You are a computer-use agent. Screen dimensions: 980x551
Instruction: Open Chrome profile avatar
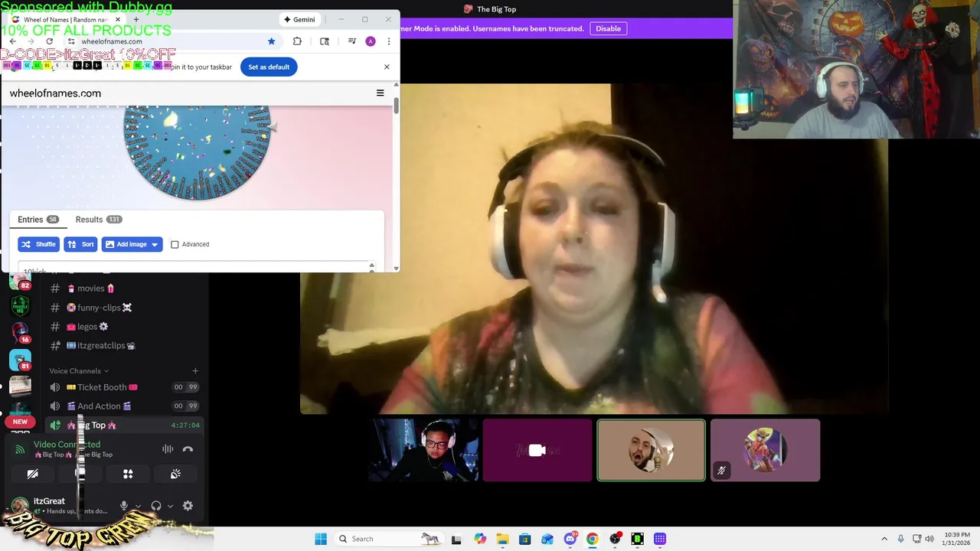point(371,41)
